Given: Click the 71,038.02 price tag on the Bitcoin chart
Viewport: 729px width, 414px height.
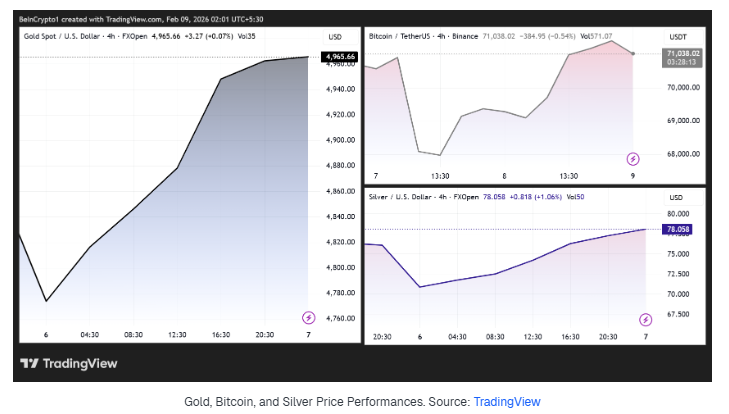Looking at the screenshot, I should point(683,52).
